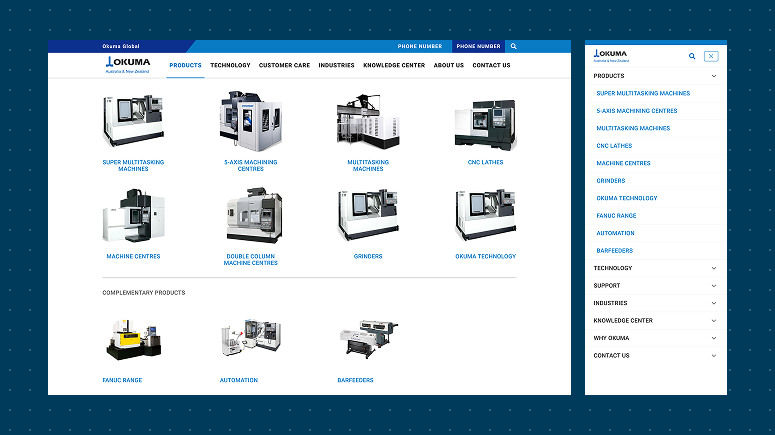
Task: Open the Super Multitasking Machines caption link in grid
Action: 133,165
